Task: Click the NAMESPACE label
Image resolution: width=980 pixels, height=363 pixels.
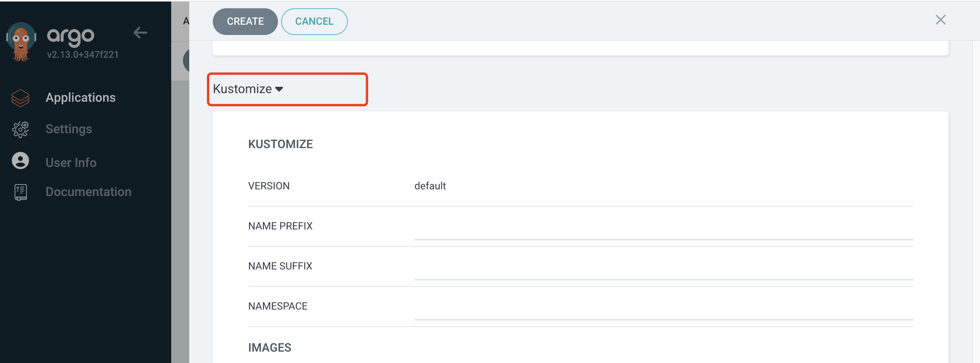Action: click(278, 306)
